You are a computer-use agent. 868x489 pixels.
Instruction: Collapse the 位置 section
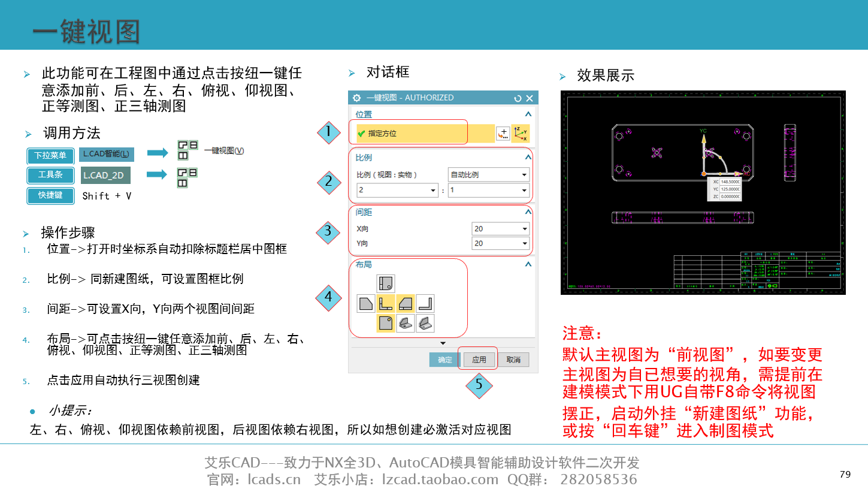click(528, 114)
